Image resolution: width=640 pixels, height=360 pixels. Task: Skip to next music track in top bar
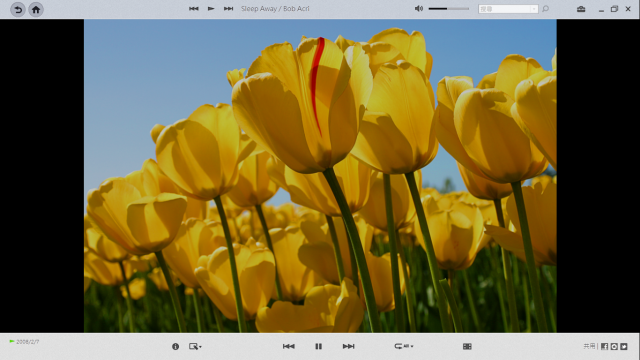(x=228, y=9)
